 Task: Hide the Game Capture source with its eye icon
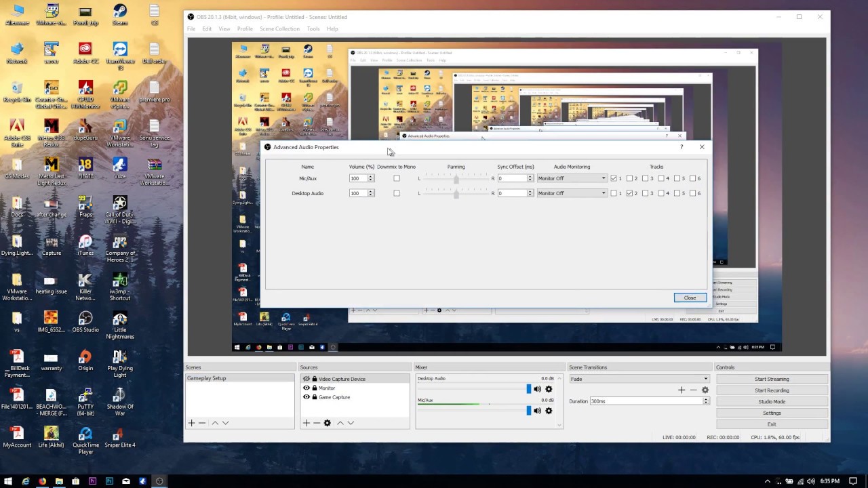point(307,397)
